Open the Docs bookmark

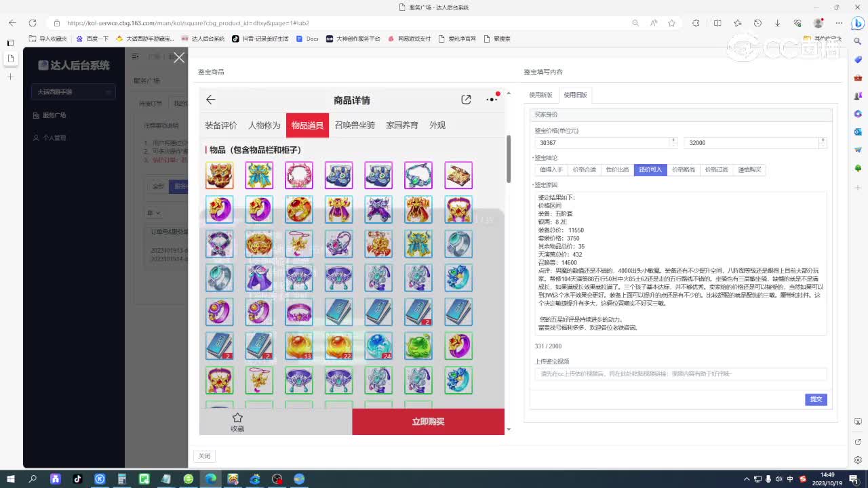(307, 39)
